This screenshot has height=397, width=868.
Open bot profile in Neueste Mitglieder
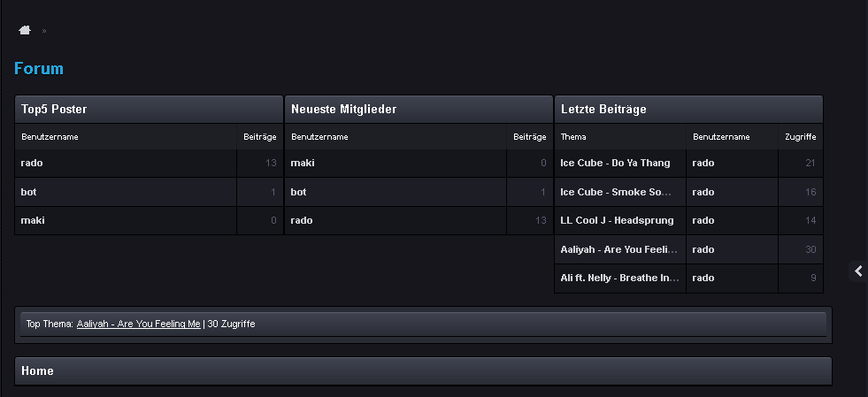298,192
